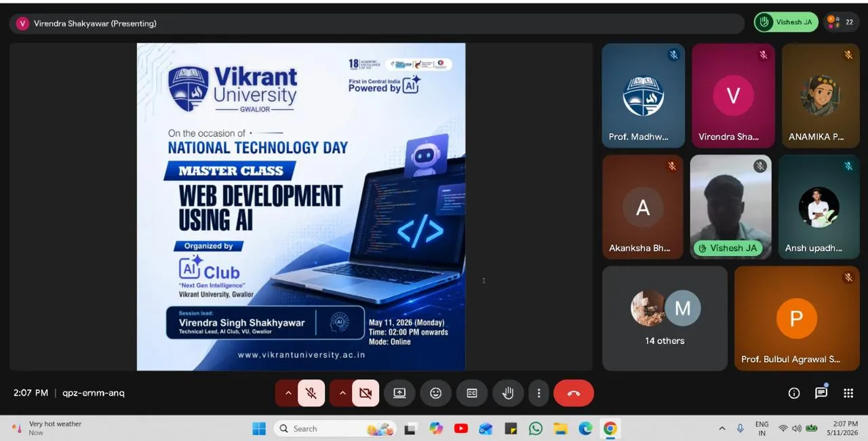Show hidden system tray icons chevron
The height and width of the screenshot is (441, 868).
722,429
